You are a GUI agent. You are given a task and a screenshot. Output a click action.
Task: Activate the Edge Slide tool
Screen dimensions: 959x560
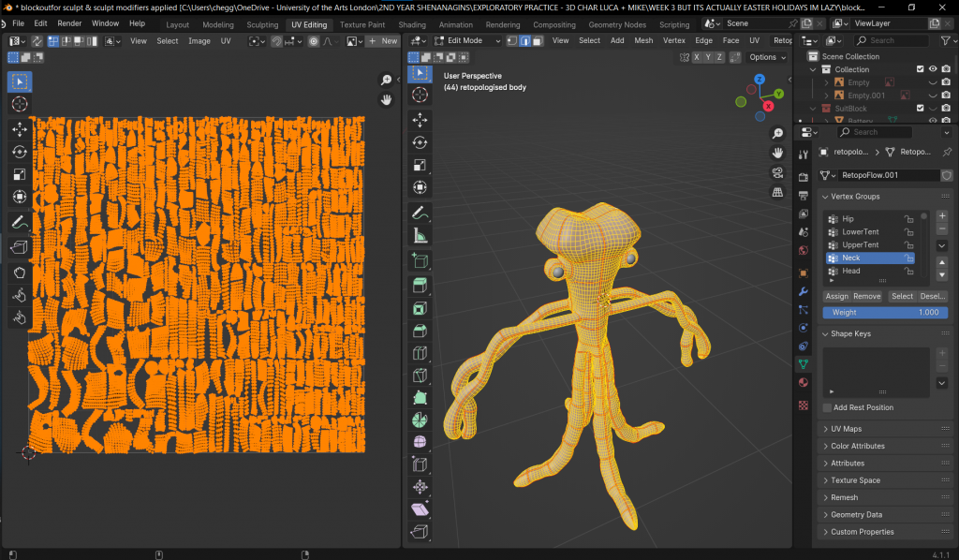tap(420, 464)
